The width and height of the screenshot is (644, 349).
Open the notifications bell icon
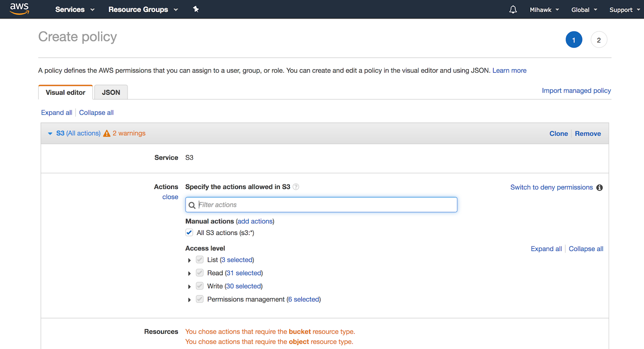pos(513,10)
